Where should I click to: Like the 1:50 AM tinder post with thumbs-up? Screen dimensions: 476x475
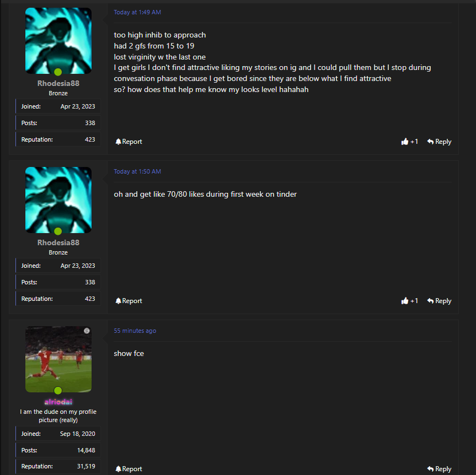pos(409,301)
